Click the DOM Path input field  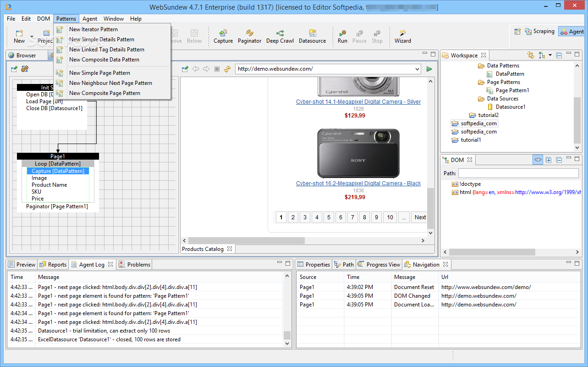tap(518, 173)
